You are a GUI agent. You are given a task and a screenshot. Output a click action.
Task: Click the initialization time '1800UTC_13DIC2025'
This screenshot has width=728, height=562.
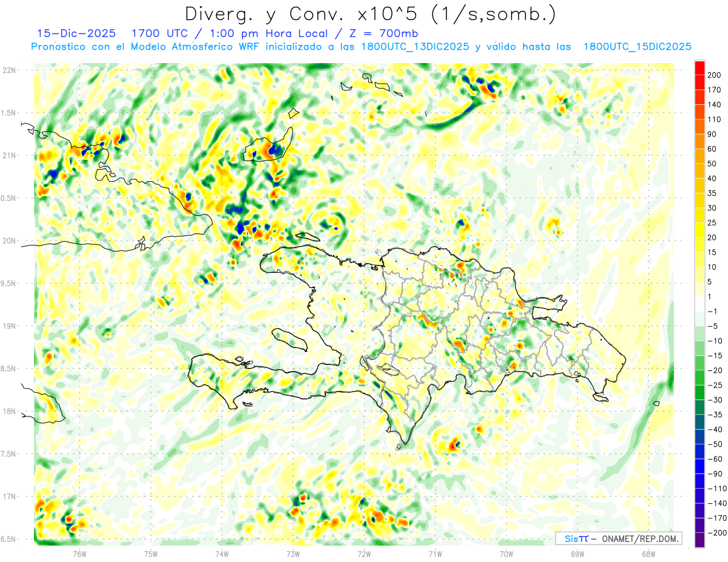(x=414, y=47)
